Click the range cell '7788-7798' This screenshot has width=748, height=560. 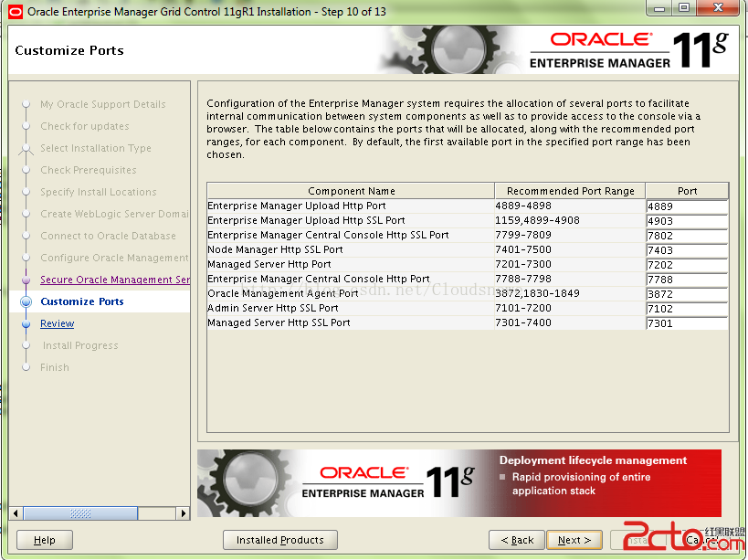click(523, 279)
